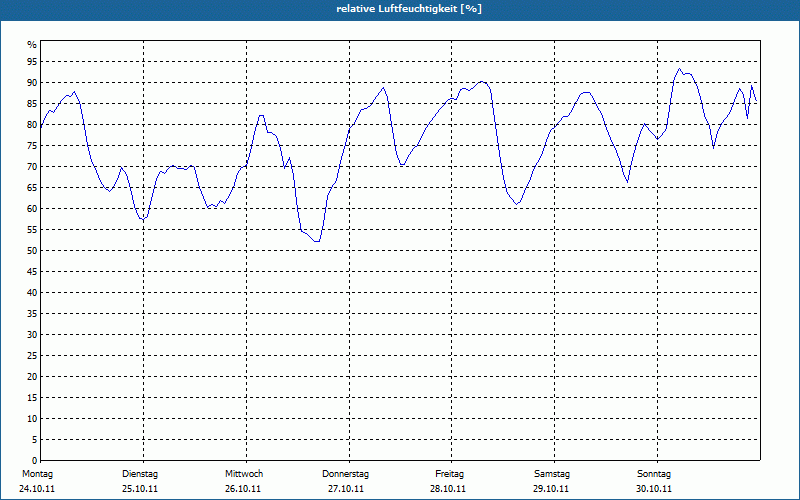Click the 'Donnerstag' day label
Image resolution: width=800 pixels, height=500 pixels.
345,474
